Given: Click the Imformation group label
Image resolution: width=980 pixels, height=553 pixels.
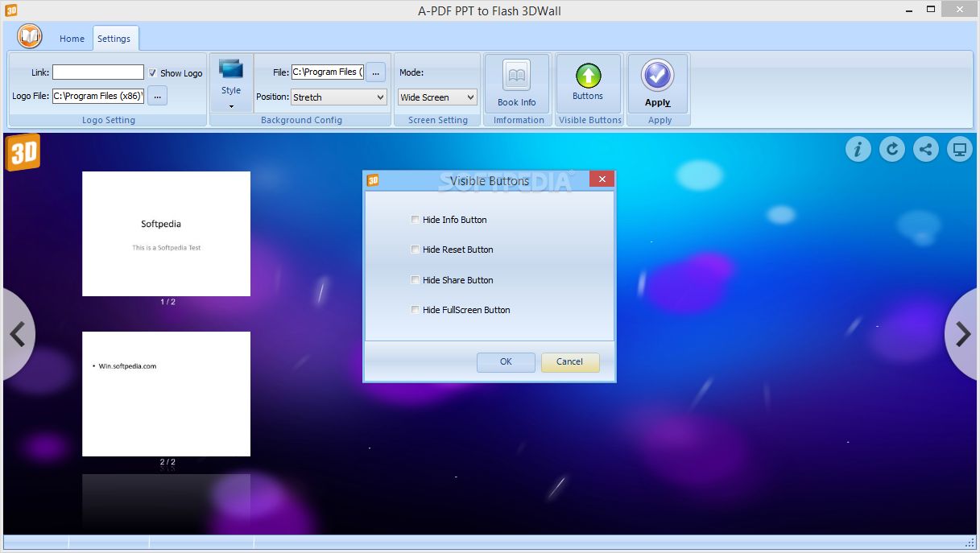Looking at the screenshot, I should (519, 120).
